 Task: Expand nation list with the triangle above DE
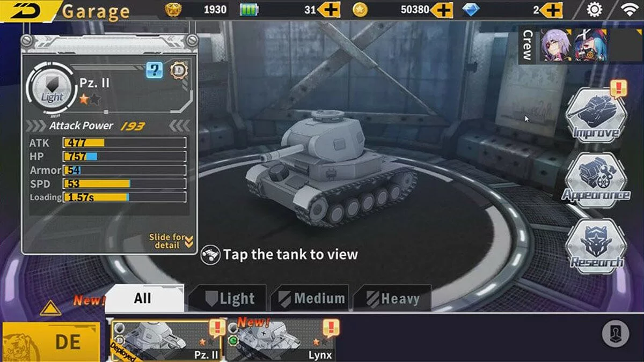point(50,308)
